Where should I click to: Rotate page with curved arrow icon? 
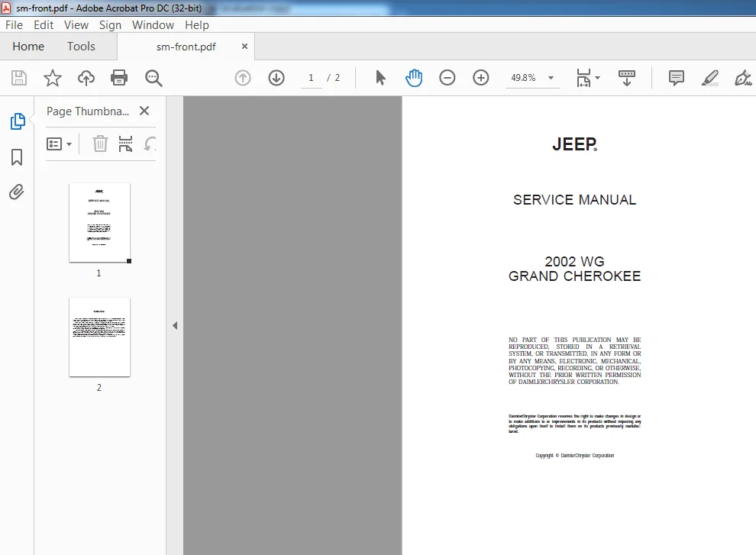point(150,144)
